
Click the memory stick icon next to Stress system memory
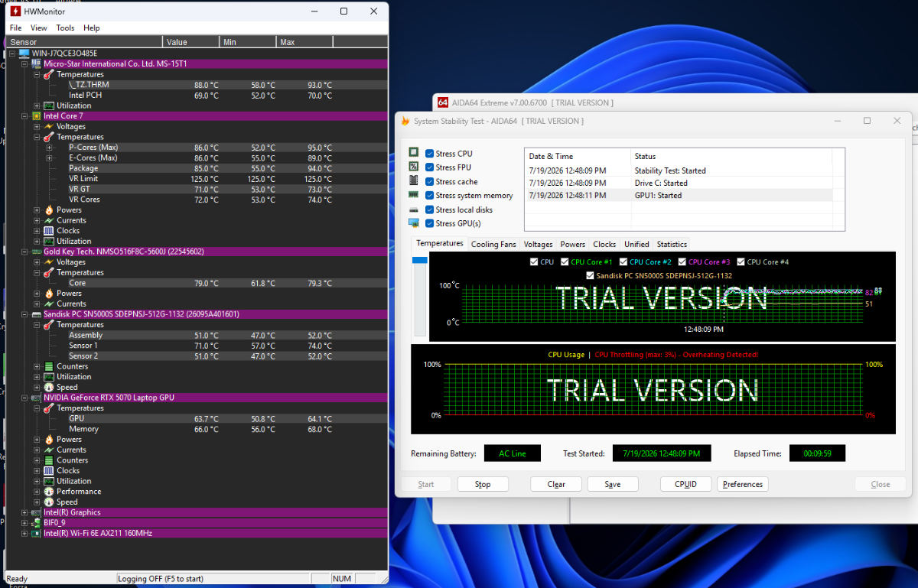click(x=414, y=195)
